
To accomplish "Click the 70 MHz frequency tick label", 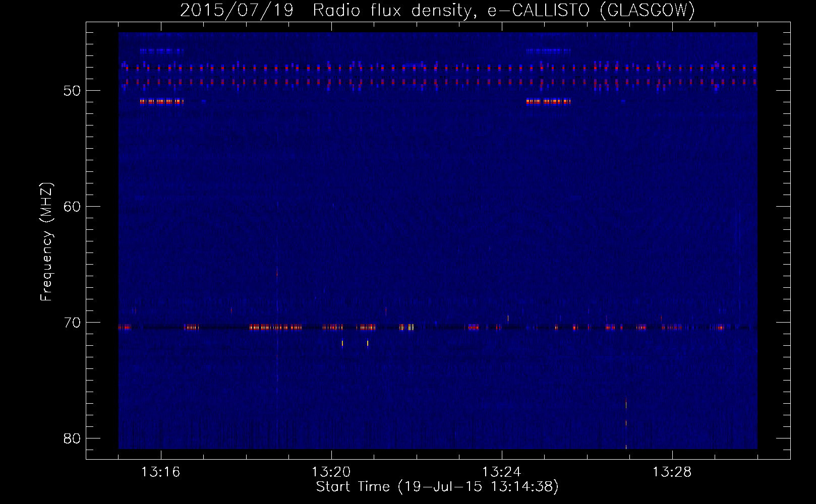I will tap(72, 322).
